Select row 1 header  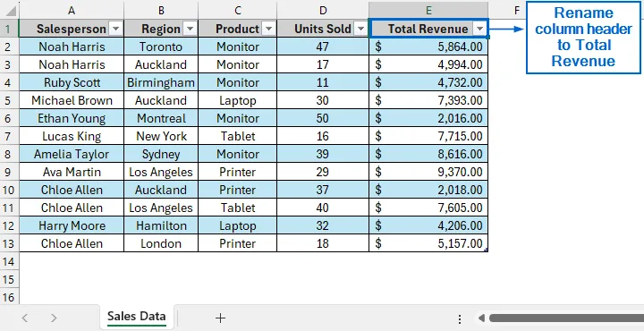click(10, 29)
